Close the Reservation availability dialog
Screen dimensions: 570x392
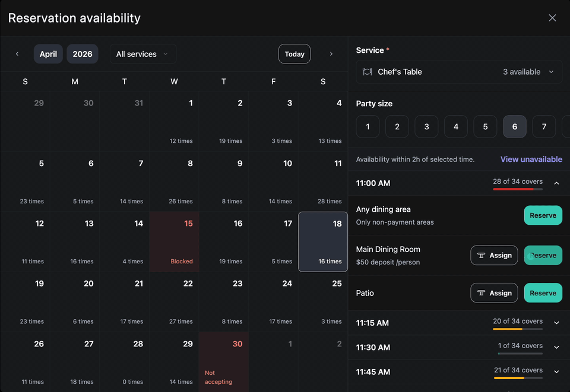(x=552, y=18)
